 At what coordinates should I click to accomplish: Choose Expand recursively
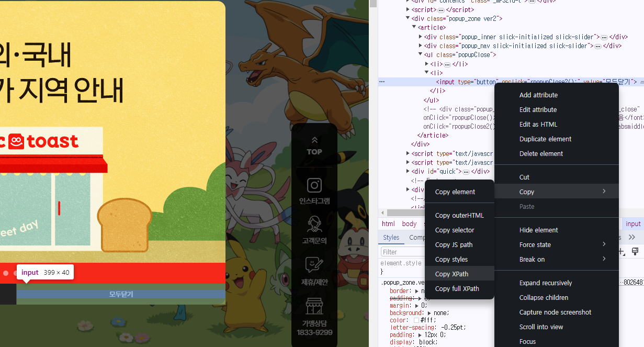557,283
